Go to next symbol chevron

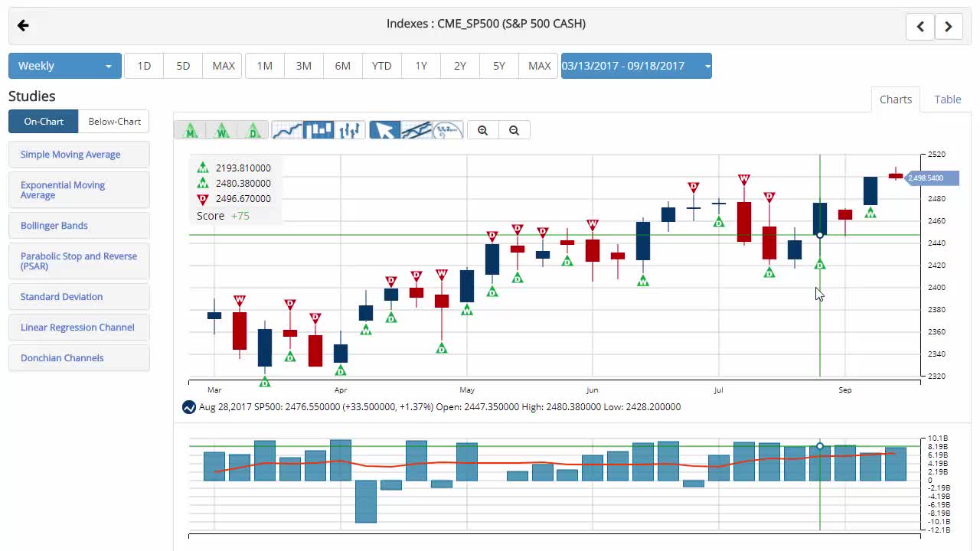948,26
